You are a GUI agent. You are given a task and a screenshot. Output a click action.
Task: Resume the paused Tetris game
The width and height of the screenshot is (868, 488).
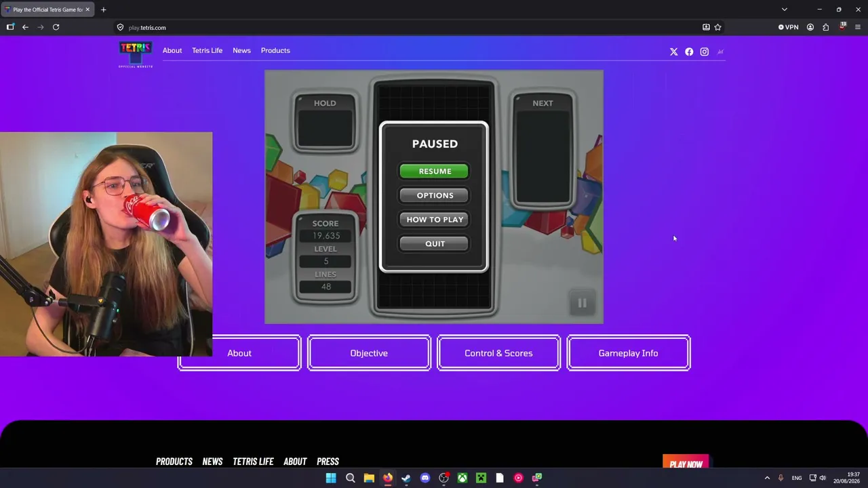[435, 171]
